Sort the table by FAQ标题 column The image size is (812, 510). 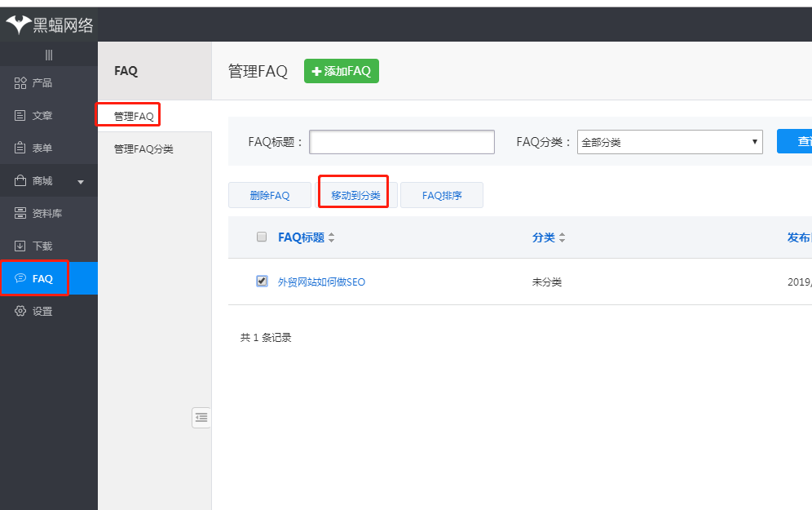tap(331, 237)
